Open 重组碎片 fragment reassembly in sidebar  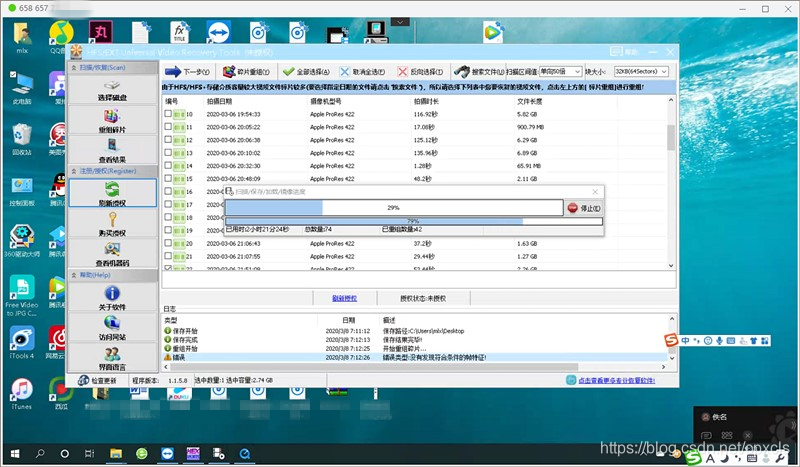click(x=112, y=120)
